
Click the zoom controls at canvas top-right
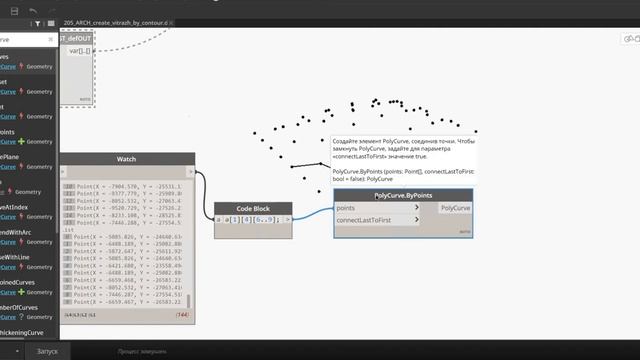pos(631,39)
